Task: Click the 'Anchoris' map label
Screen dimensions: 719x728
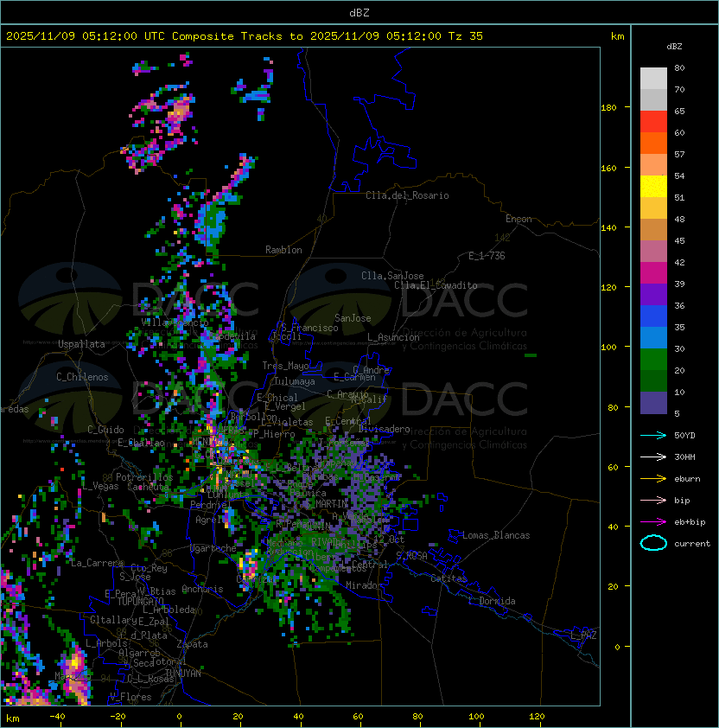Action: pyautogui.click(x=202, y=589)
